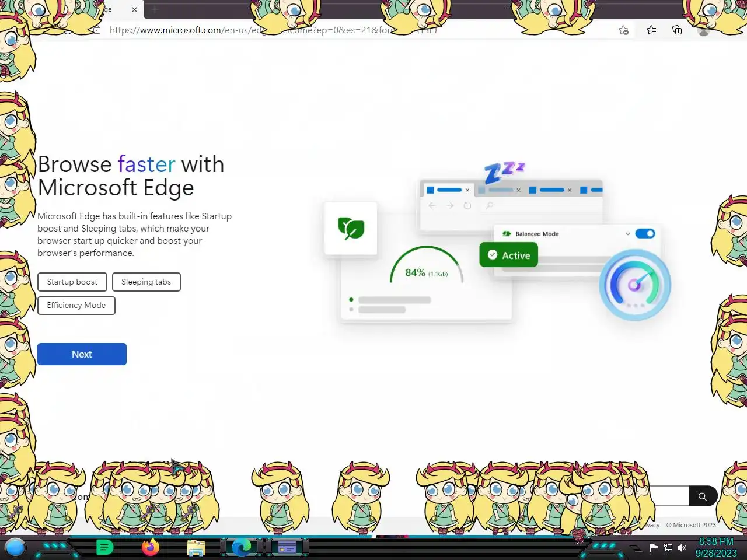The image size is (747, 560).
Task: Open the network tray icon
Action: tap(668, 548)
